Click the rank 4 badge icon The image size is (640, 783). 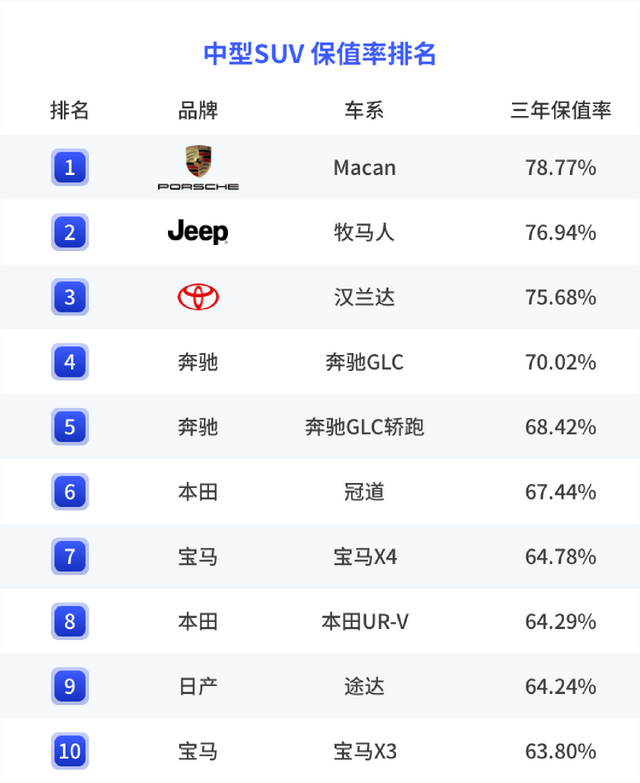tap(70, 362)
